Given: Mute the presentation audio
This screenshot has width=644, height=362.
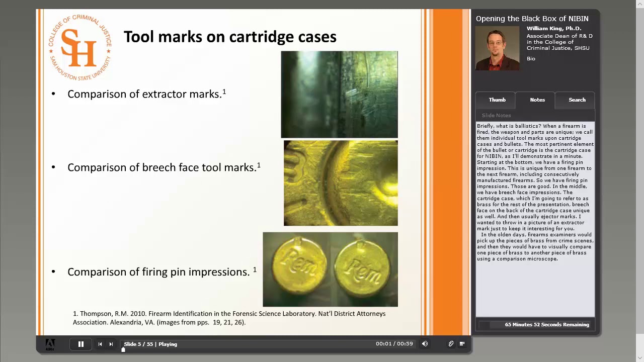Looking at the screenshot, I should point(425,344).
